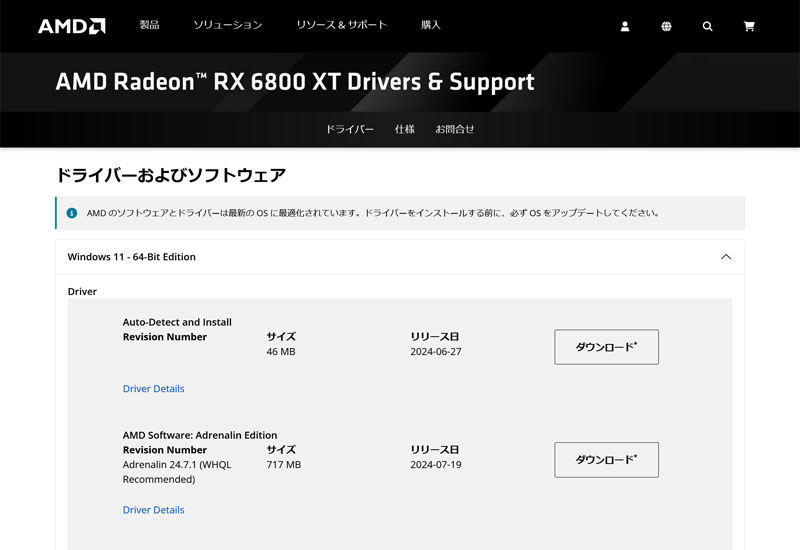Open Driver Details for Auto-Detect and Install
Image resolution: width=800 pixels, height=550 pixels.
point(154,389)
